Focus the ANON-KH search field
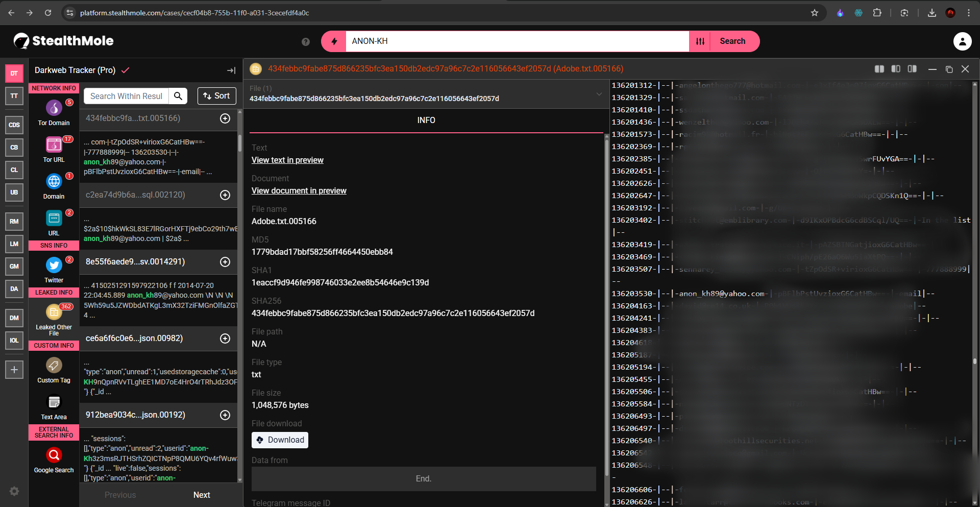The width and height of the screenshot is (980, 507). [518, 41]
